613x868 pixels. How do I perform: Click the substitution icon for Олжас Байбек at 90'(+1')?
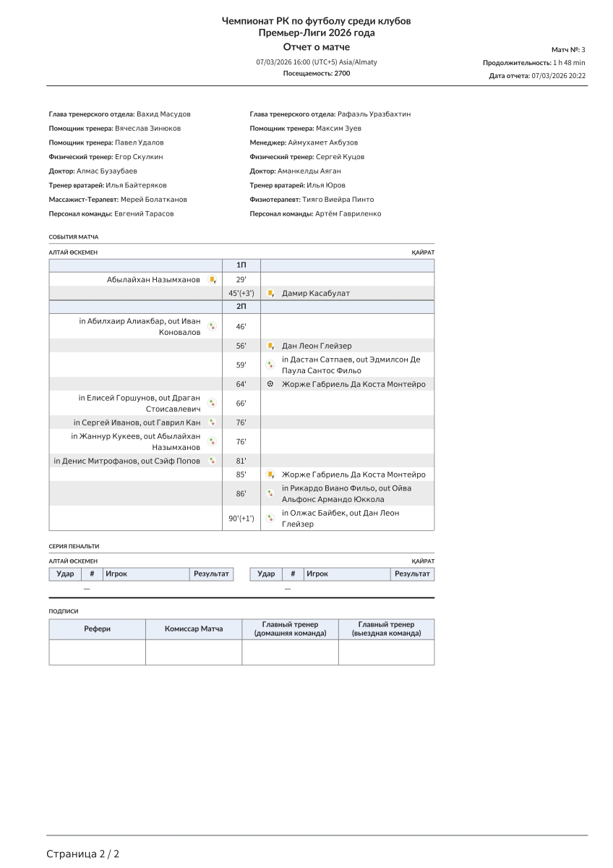click(x=270, y=518)
